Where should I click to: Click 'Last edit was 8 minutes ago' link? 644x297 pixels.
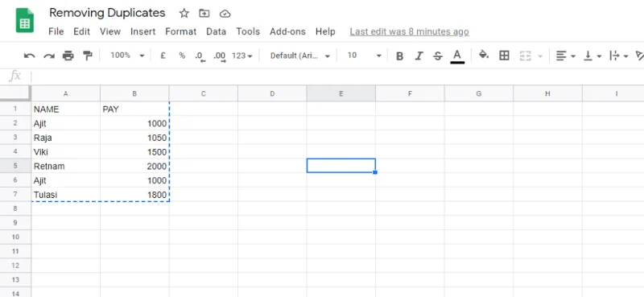pyautogui.click(x=409, y=31)
